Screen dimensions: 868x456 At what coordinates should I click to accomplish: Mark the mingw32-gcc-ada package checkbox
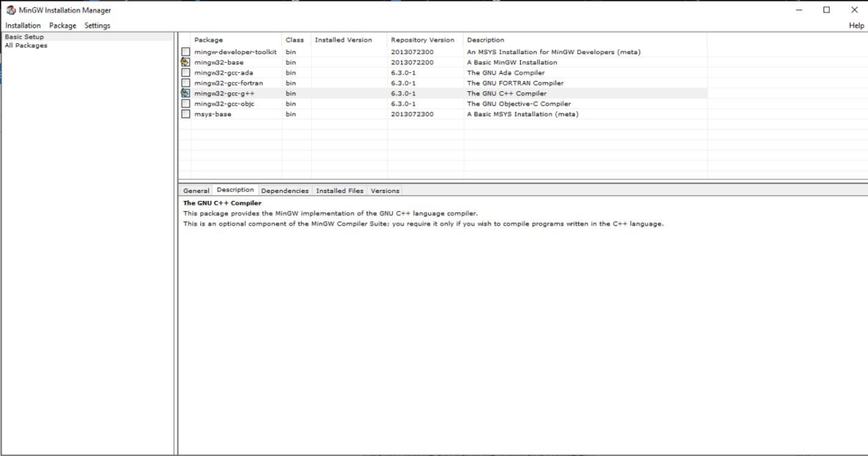point(185,73)
